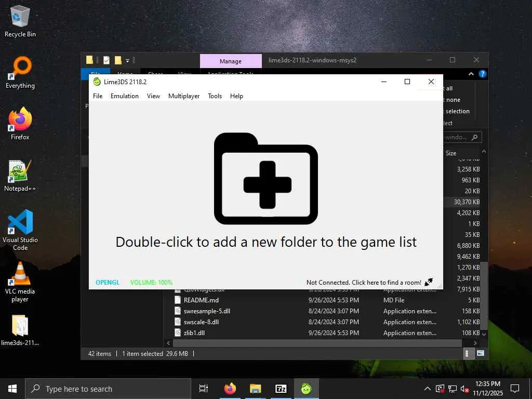Viewport: 532px width, 399px height.
Task: Open Recycle Bin desktop icon
Action: [x=20, y=21]
